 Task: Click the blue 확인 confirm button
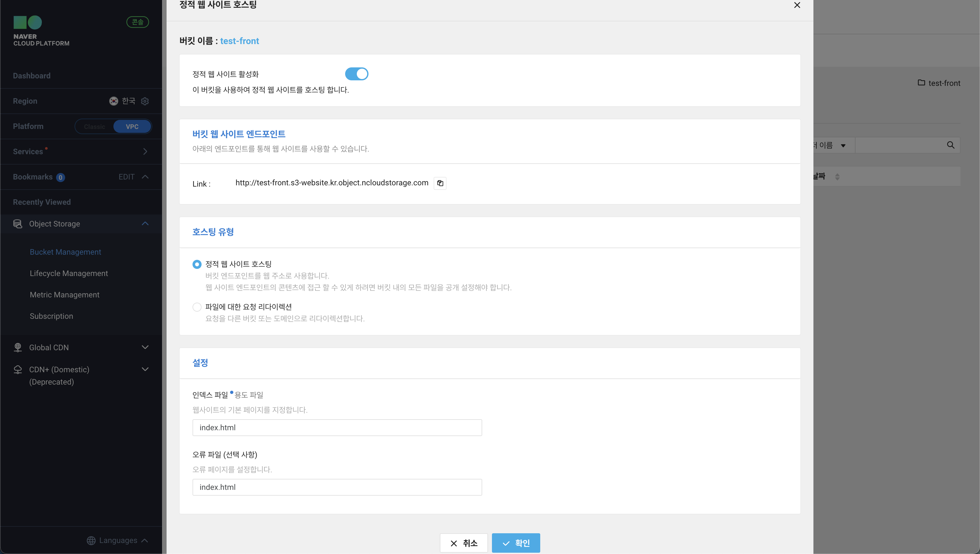[x=516, y=543]
